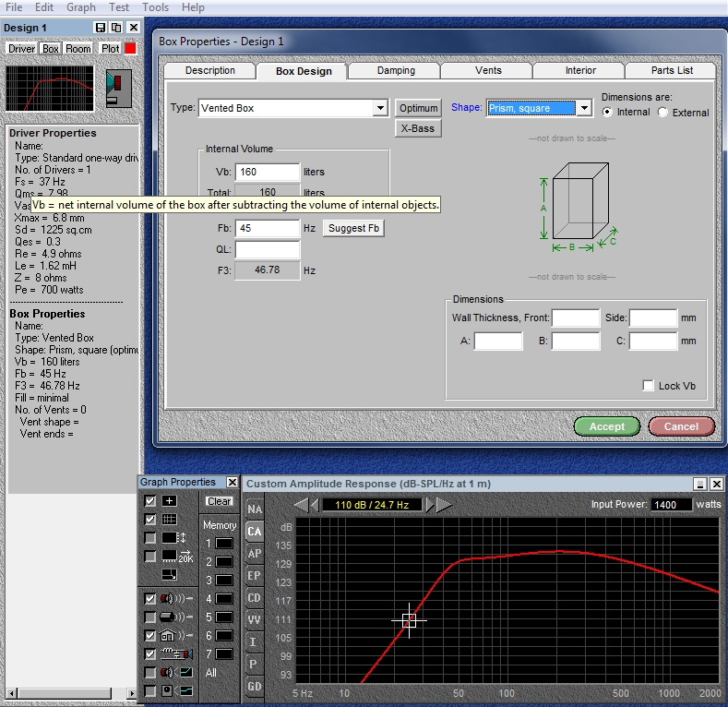Uncheck the crosshair cursor checkbox

[150, 501]
